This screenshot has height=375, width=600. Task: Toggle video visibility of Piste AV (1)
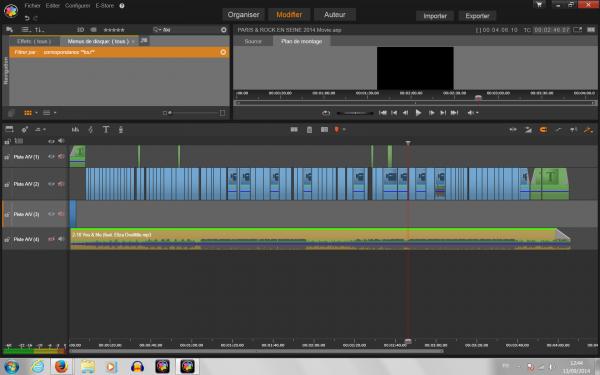tap(51, 157)
